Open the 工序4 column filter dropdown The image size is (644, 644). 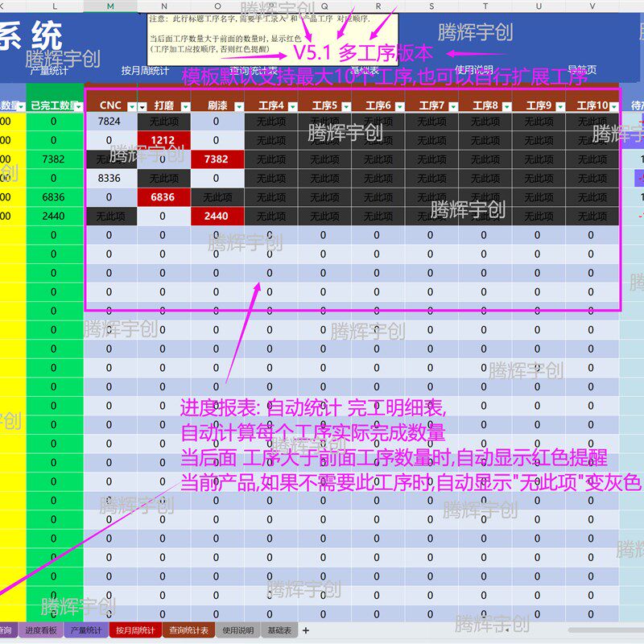(292, 107)
